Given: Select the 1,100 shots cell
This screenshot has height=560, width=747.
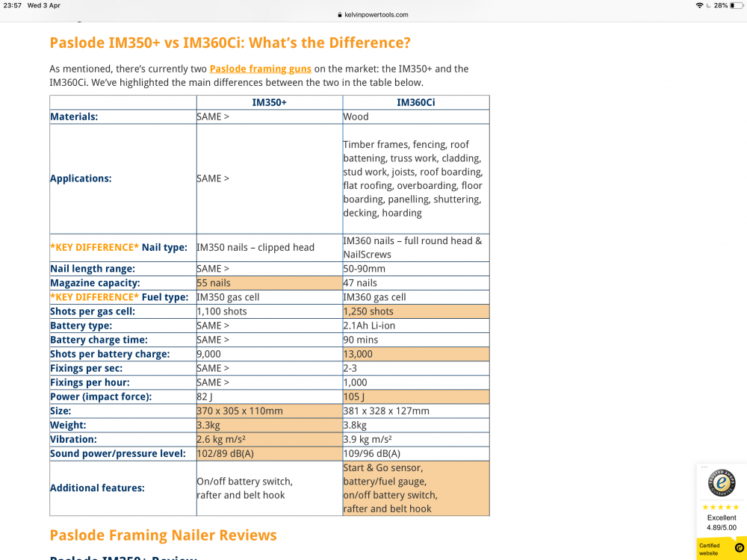Looking at the screenshot, I should pyautogui.click(x=269, y=311).
